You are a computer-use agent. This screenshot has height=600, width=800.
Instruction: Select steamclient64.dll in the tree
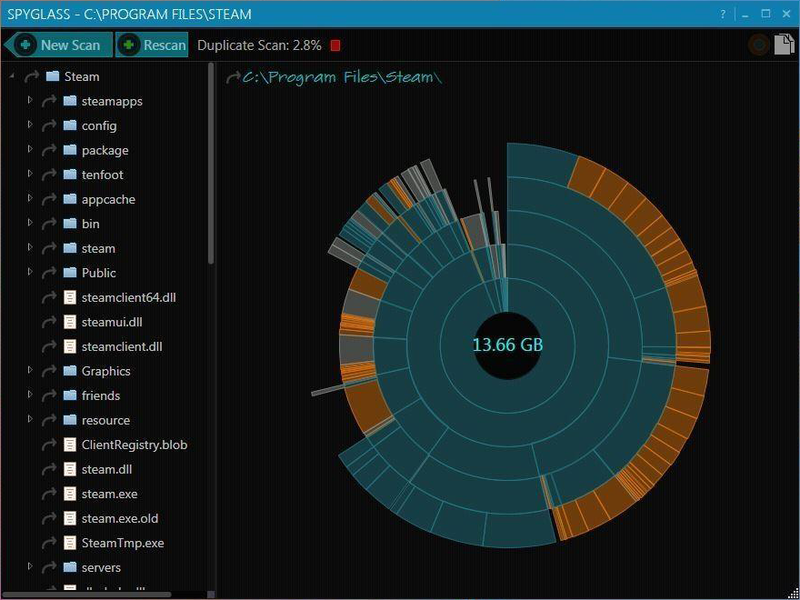(129, 297)
